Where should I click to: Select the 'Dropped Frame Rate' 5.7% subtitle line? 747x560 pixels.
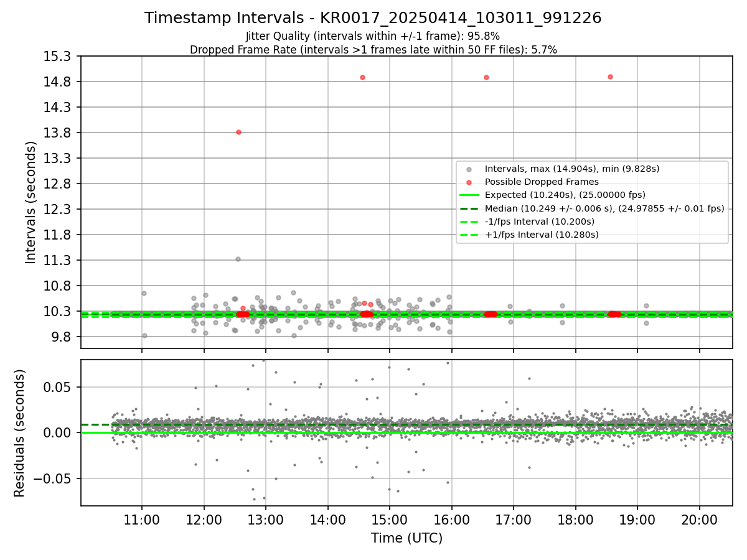click(373, 50)
